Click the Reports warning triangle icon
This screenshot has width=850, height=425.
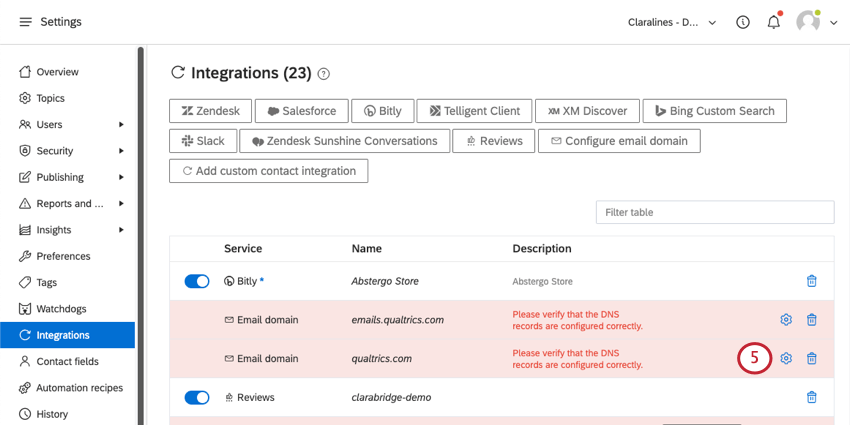tap(25, 203)
